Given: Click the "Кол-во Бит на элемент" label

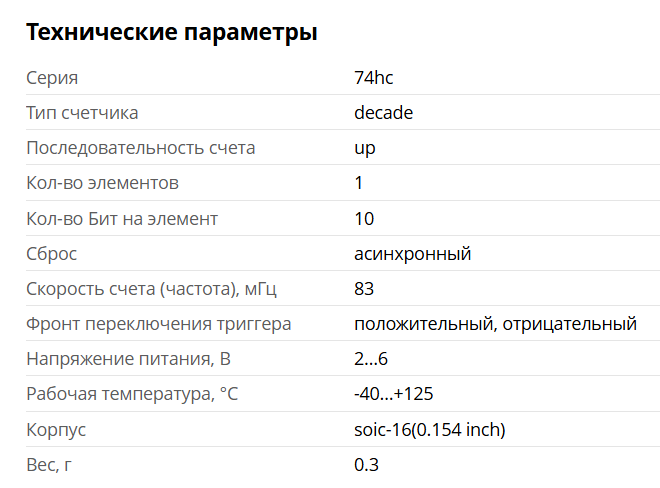Looking at the screenshot, I should pos(121,218).
